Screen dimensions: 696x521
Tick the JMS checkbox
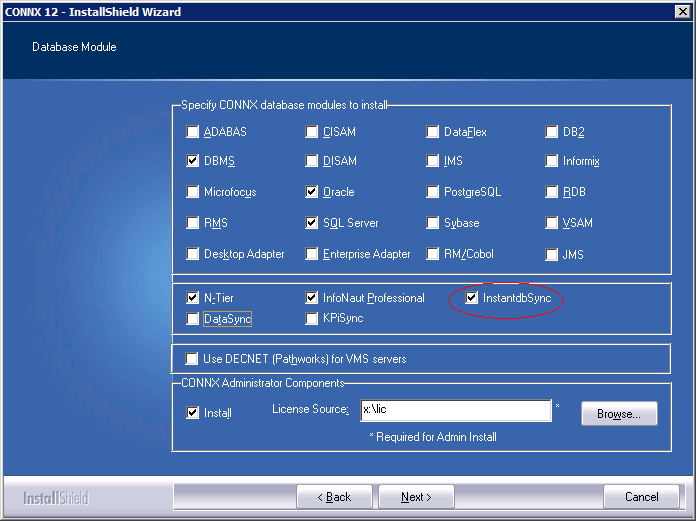pyautogui.click(x=551, y=255)
